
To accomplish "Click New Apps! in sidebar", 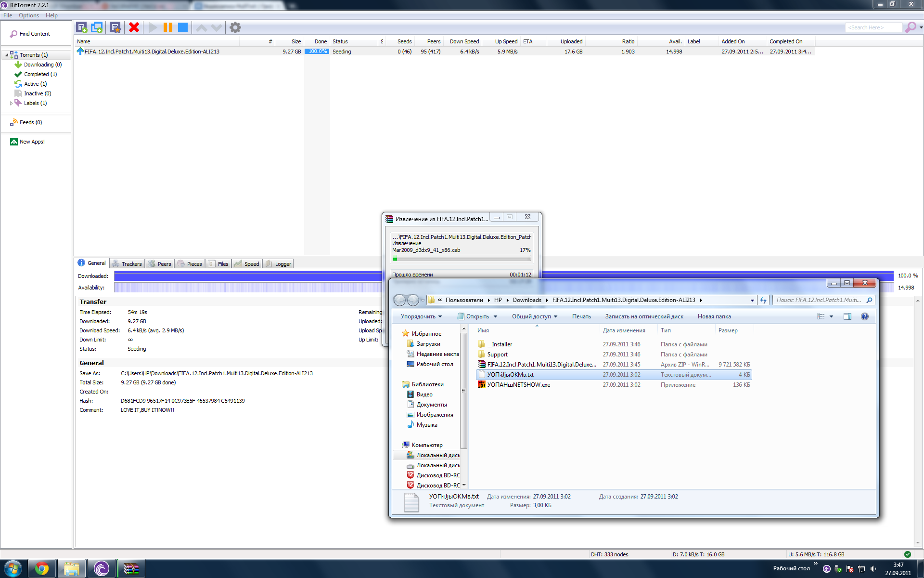I will 32,142.
